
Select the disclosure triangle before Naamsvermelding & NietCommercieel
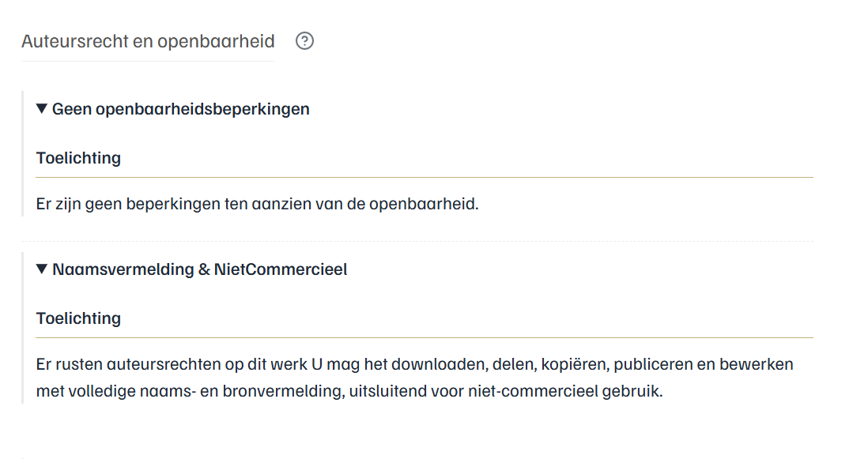pyautogui.click(x=40, y=269)
